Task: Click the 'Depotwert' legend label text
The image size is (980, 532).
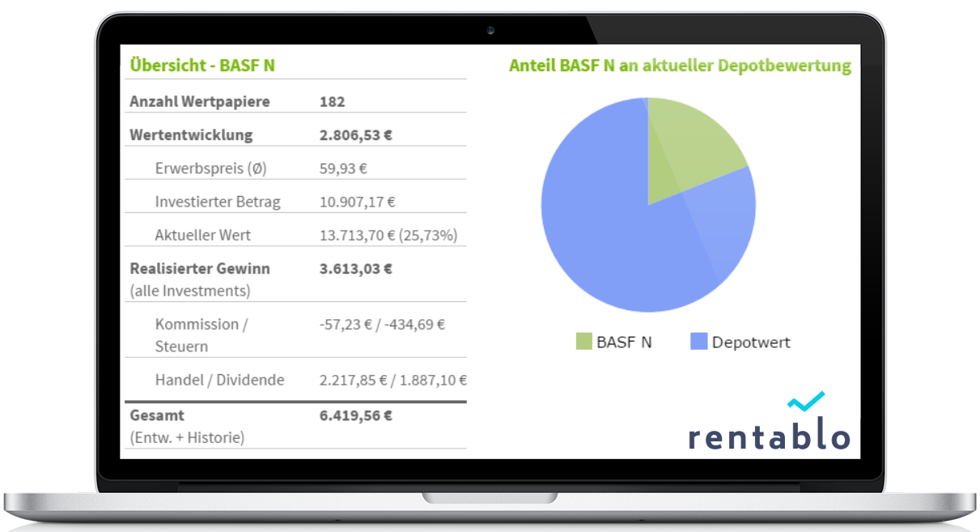Action: pos(751,342)
